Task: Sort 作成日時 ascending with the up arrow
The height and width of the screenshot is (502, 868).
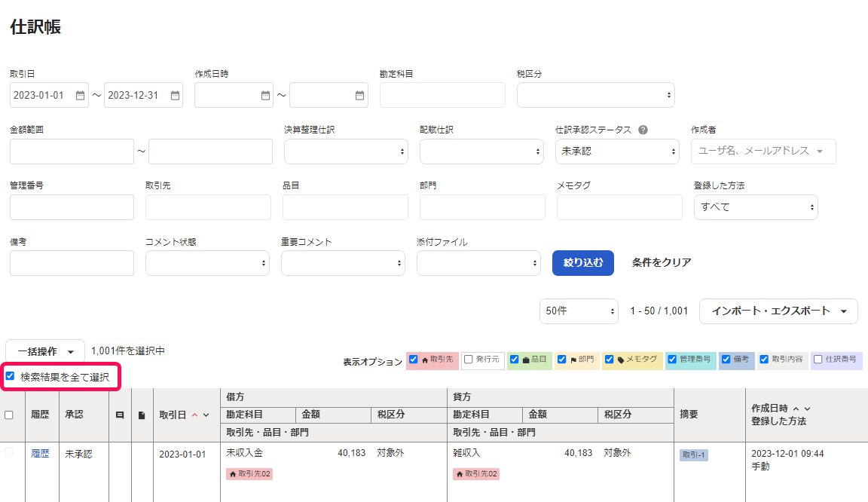Action: 796,409
